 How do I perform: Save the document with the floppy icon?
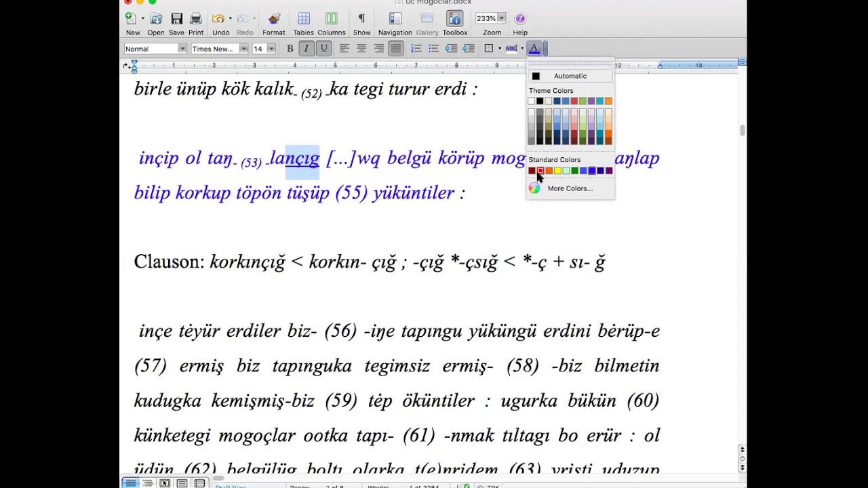click(176, 19)
